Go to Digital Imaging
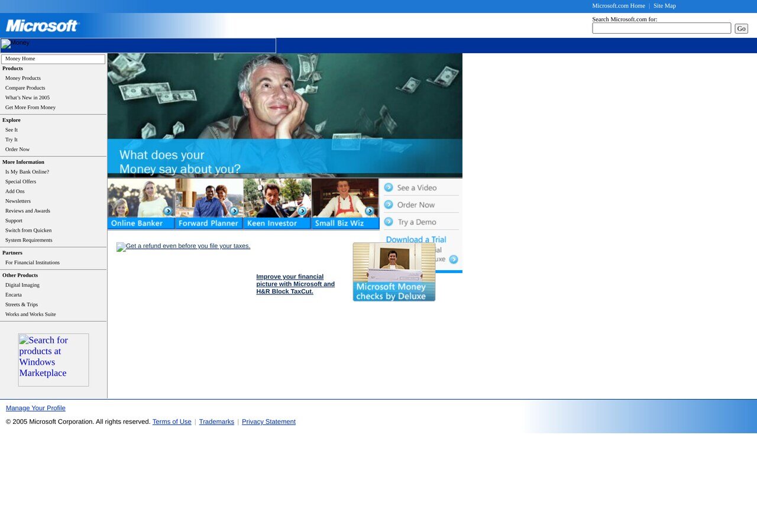757x532 pixels. click(22, 285)
